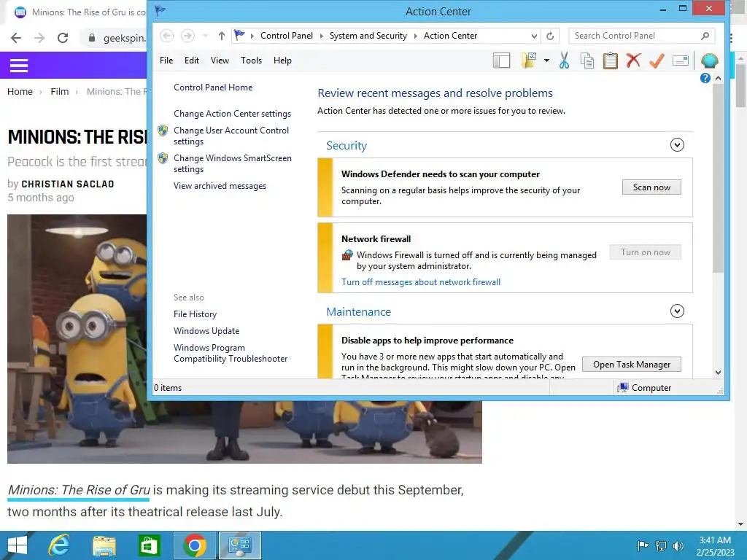Click the envelope icon in the toolbar

pos(681,61)
